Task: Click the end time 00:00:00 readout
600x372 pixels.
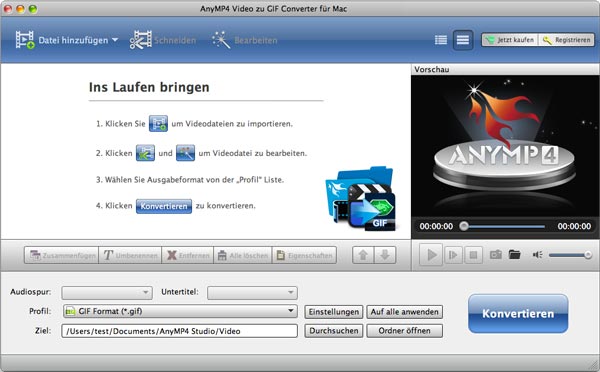Action: [x=574, y=226]
